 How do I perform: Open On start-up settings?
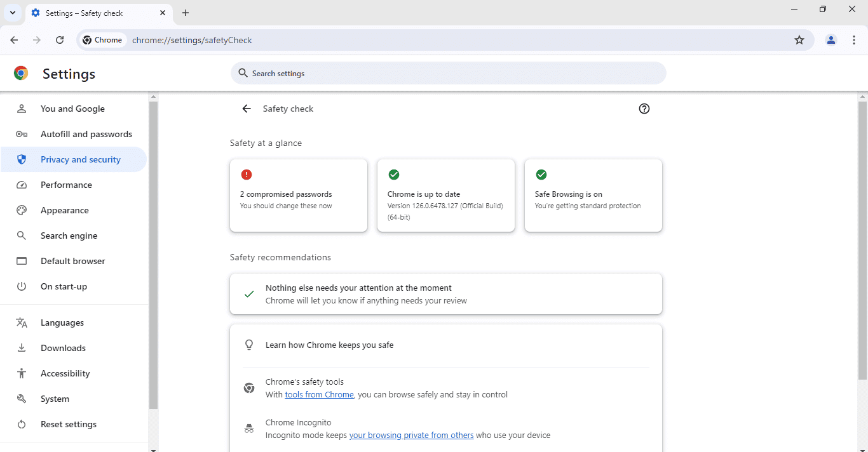tap(74, 286)
